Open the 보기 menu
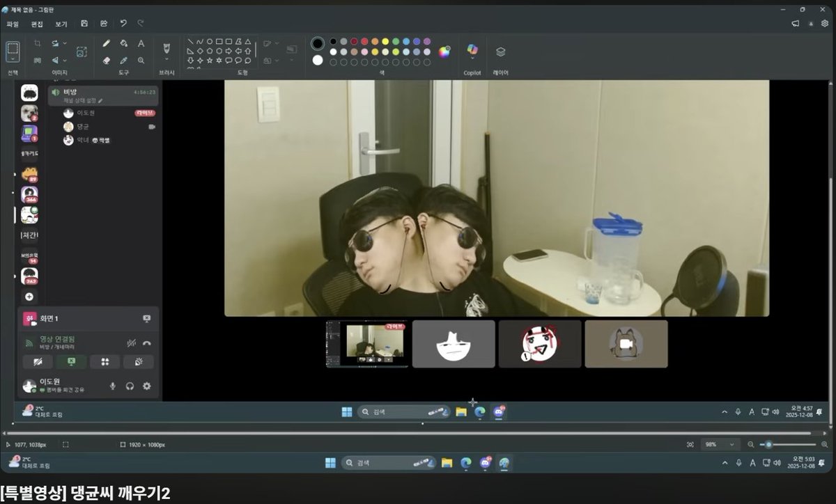The image size is (836, 504). pyautogui.click(x=61, y=24)
